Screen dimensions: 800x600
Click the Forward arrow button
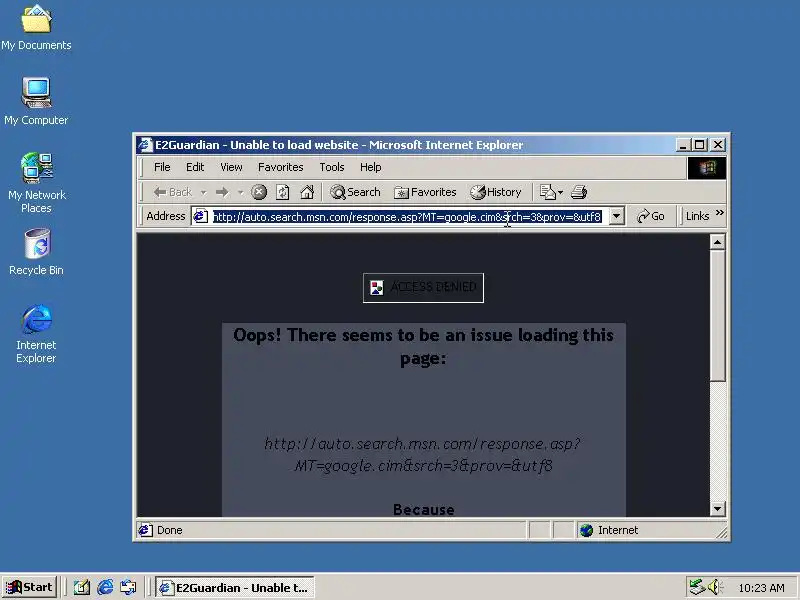(222, 192)
